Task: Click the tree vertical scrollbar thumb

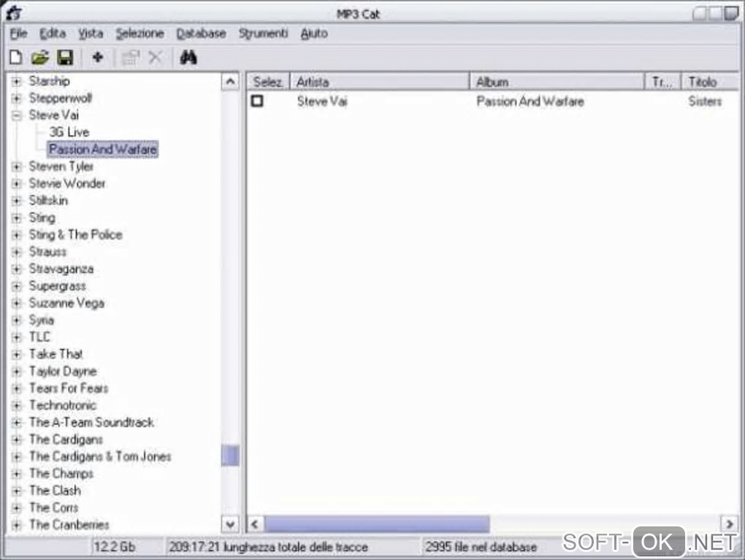Action: pyautogui.click(x=230, y=455)
